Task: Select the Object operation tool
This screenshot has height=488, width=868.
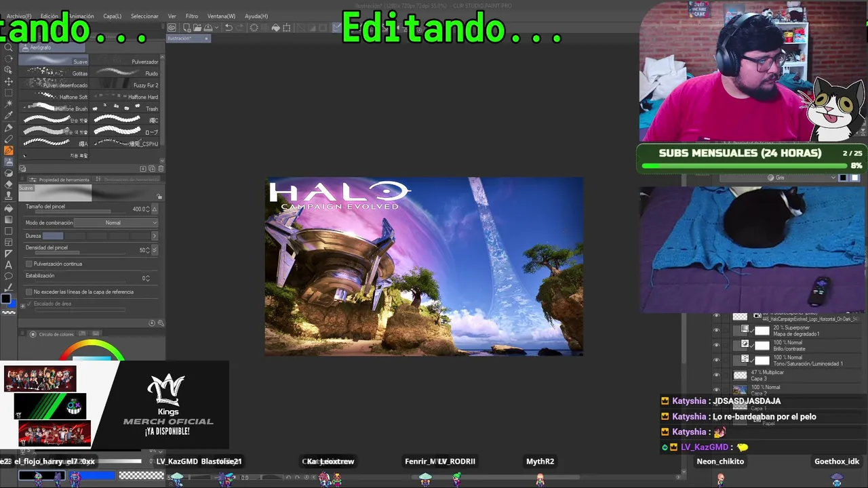Action: coord(8,70)
